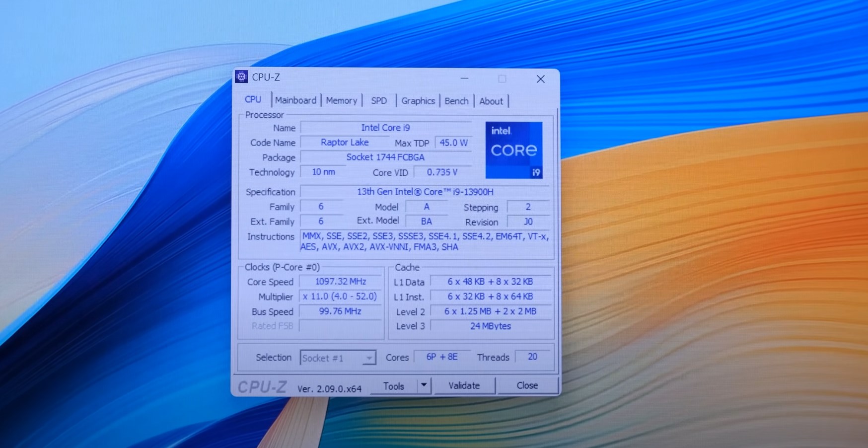This screenshot has width=868, height=448.
Task: Open the Memory tab
Action: pos(342,101)
